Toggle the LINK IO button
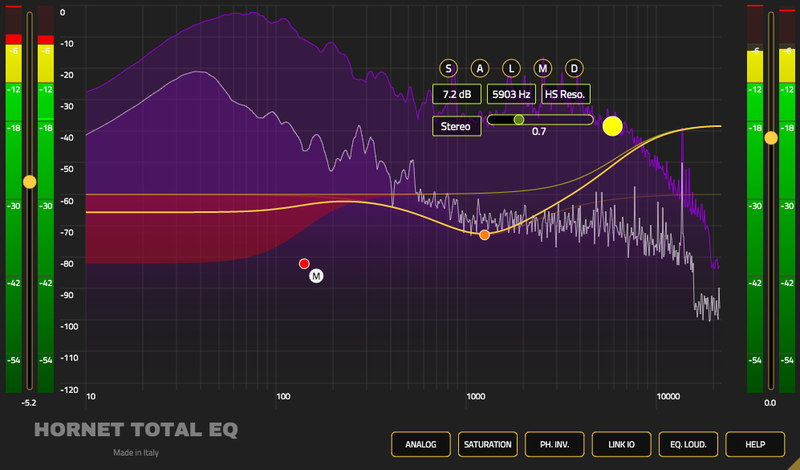 coord(621,444)
